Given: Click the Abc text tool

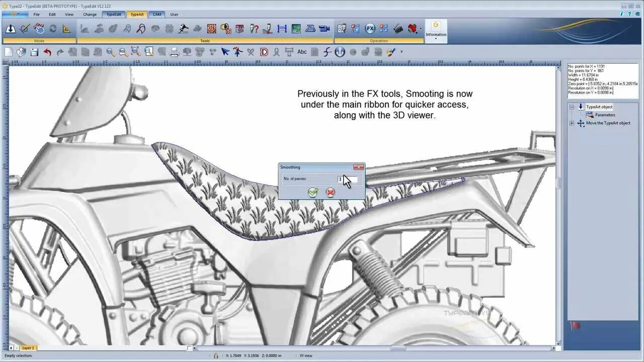Looking at the screenshot, I should [x=302, y=52].
